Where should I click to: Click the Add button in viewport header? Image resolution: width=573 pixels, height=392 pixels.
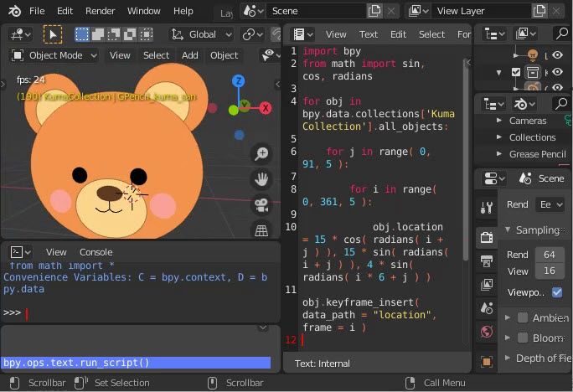(x=190, y=55)
